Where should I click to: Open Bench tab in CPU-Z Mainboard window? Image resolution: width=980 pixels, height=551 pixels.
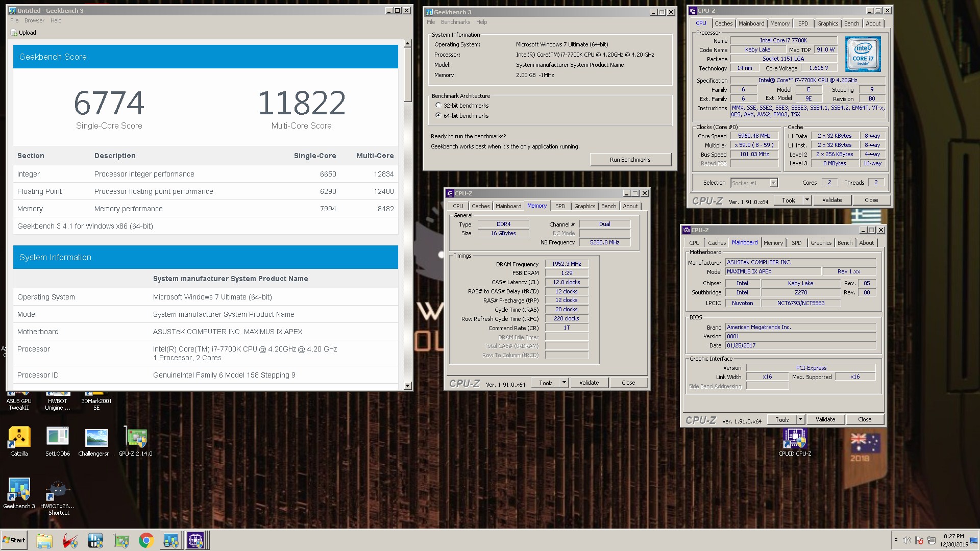[845, 243]
